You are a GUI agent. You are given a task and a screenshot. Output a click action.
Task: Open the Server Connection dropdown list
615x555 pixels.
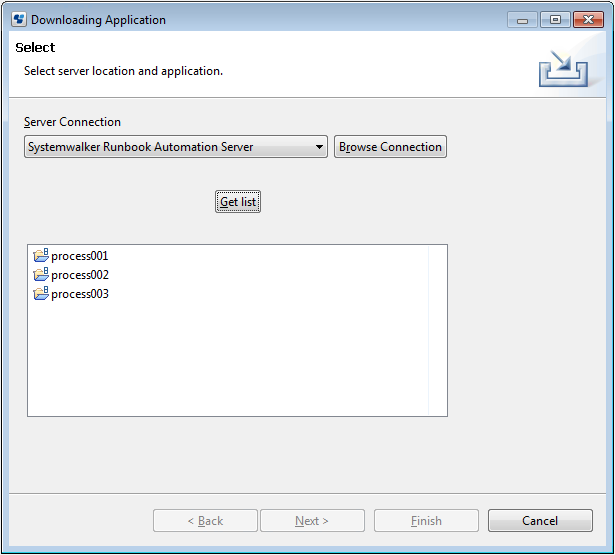[176, 147]
